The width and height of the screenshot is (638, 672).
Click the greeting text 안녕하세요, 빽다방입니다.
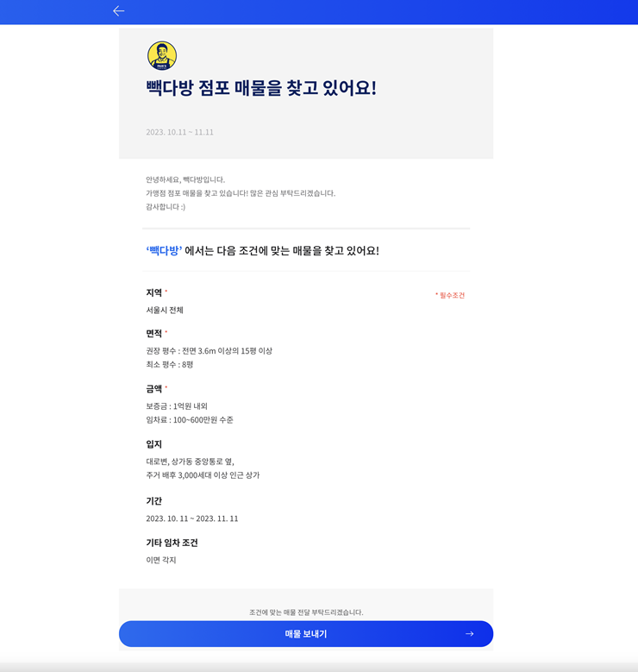point(185,179)
